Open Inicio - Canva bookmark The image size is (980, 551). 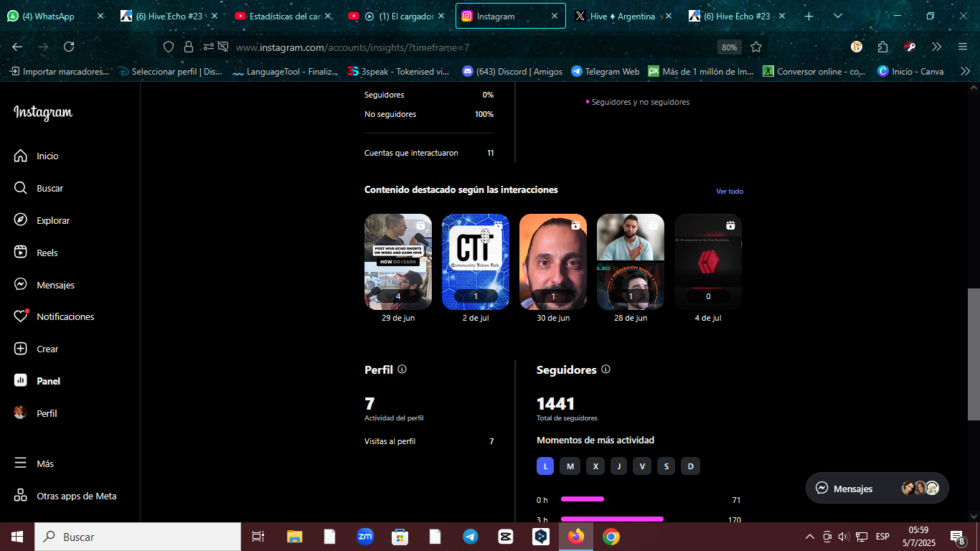click(911, 71)
